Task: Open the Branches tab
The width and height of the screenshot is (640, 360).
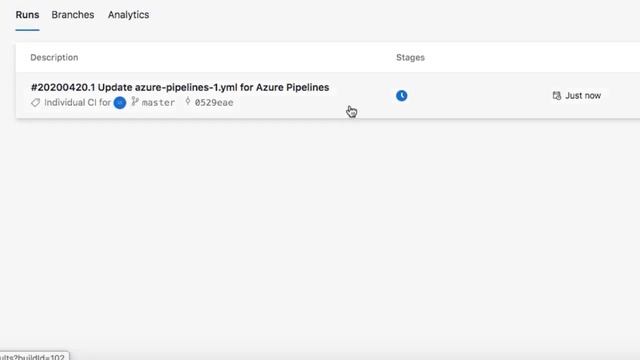Action: 73,15
